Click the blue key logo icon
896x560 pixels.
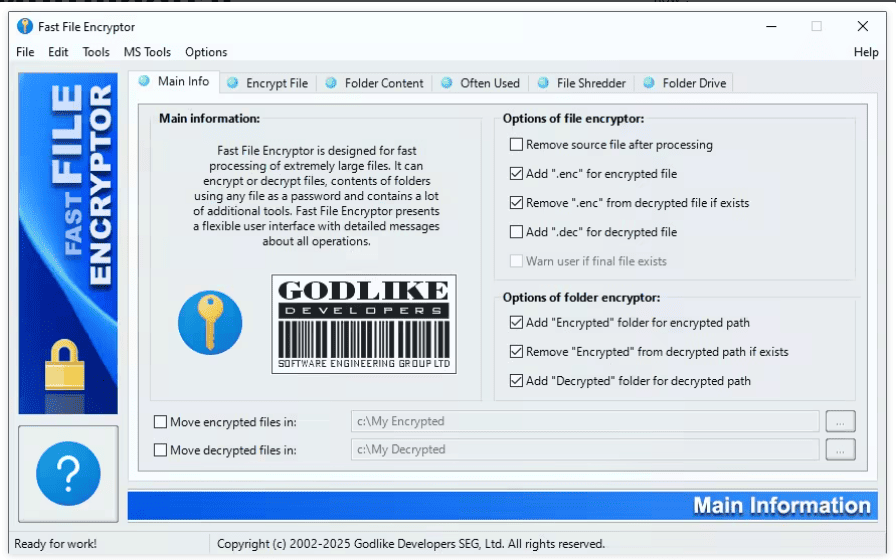click(x=210, y=323)
